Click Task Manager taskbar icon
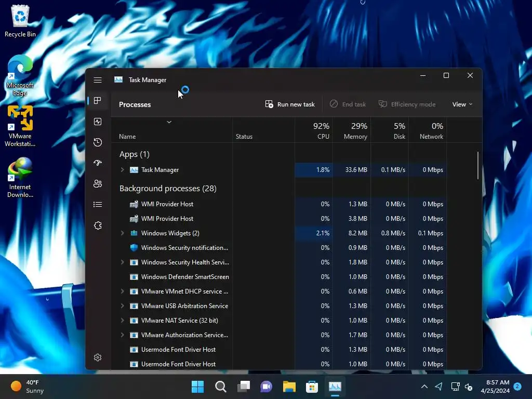The image size is (532, 399). pyautogui.click(x=335, y=387)
